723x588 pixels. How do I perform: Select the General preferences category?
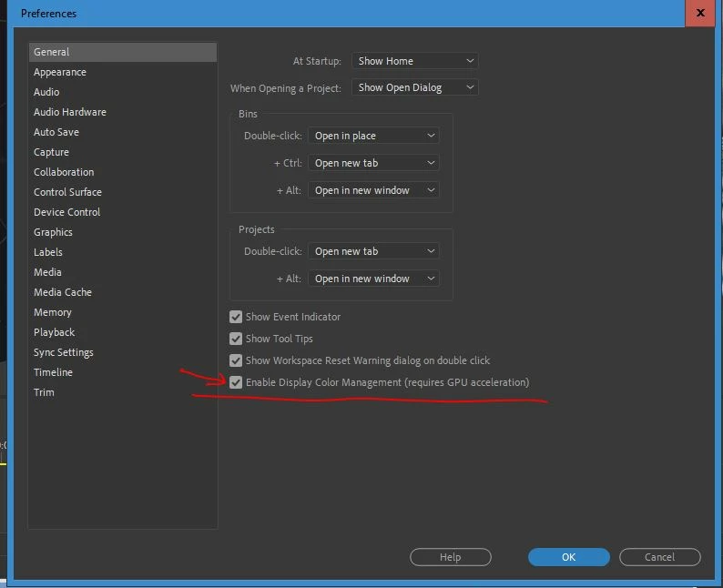pyautogui.click(x=123, y=52)
